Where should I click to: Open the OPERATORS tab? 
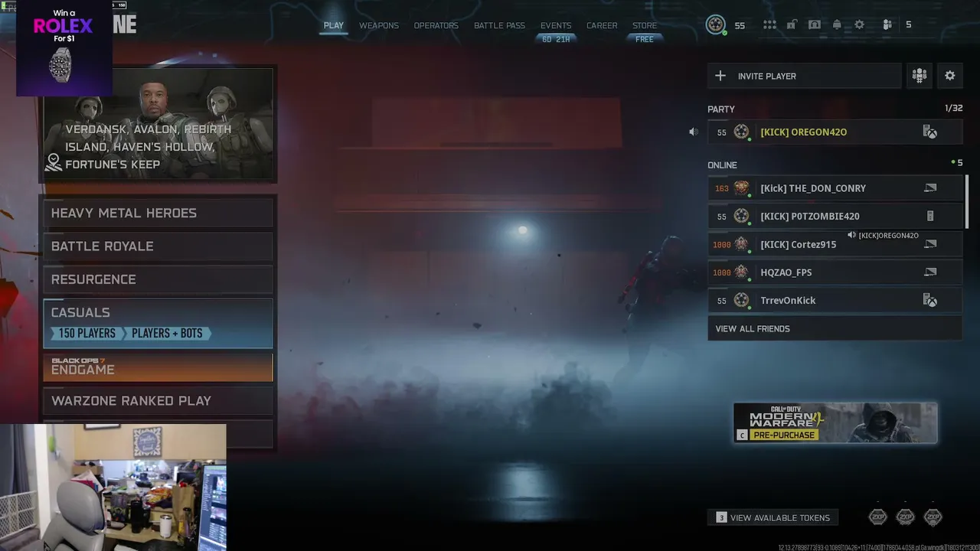[436, 25]
